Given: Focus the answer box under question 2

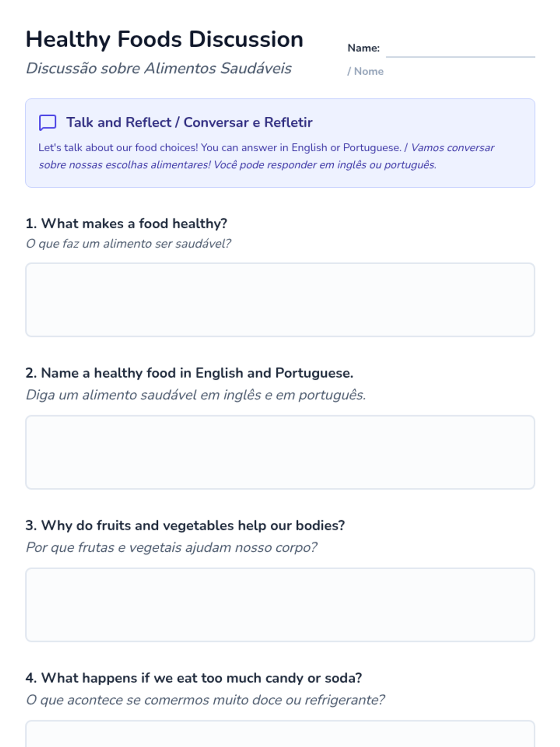Looking at the screenshot, I should pos(280,452).
